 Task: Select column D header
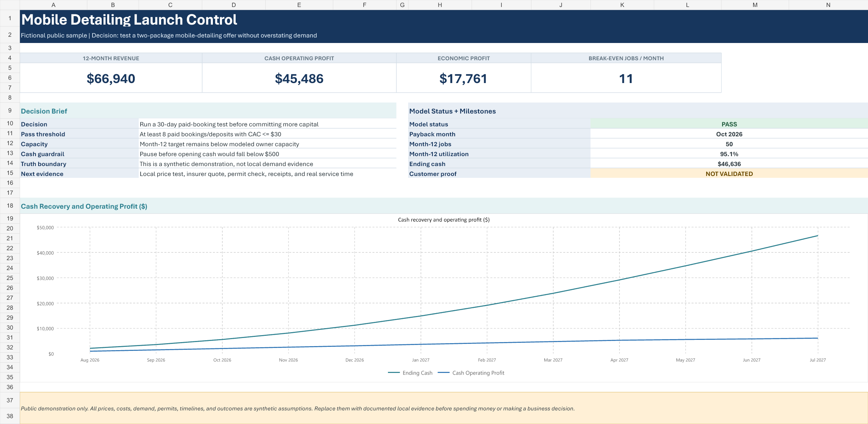click(233, 5)
